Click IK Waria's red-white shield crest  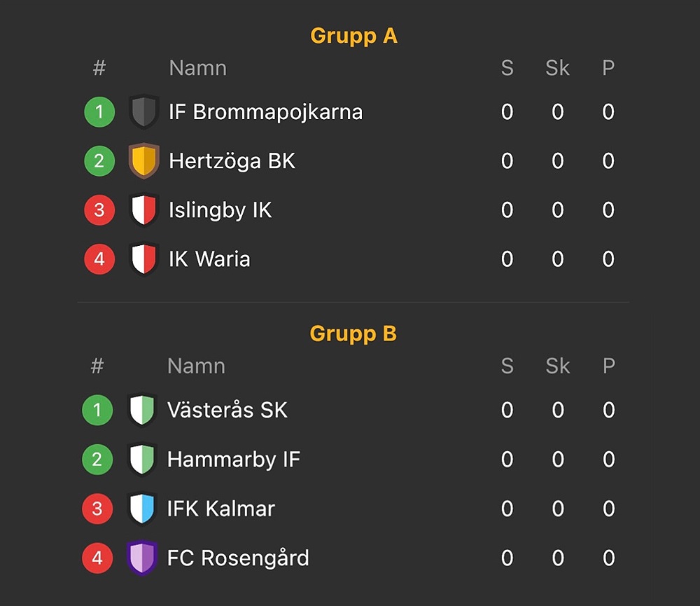pos(143,259)
